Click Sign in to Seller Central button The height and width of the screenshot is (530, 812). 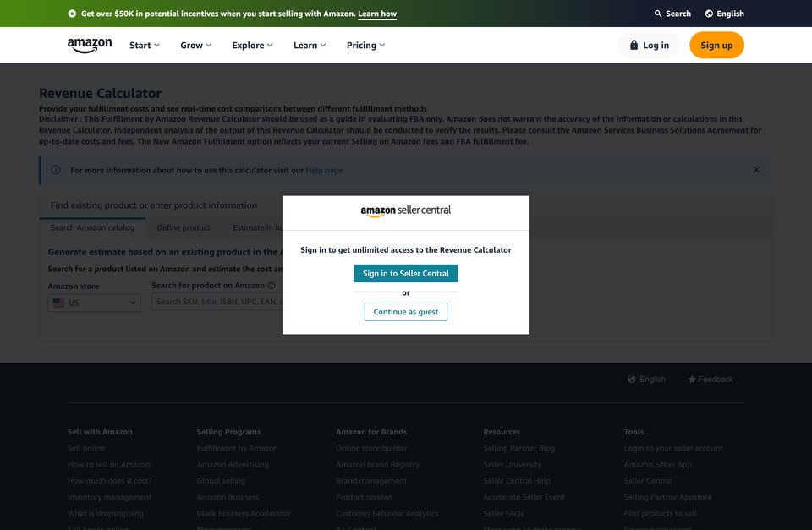(406, 273)
